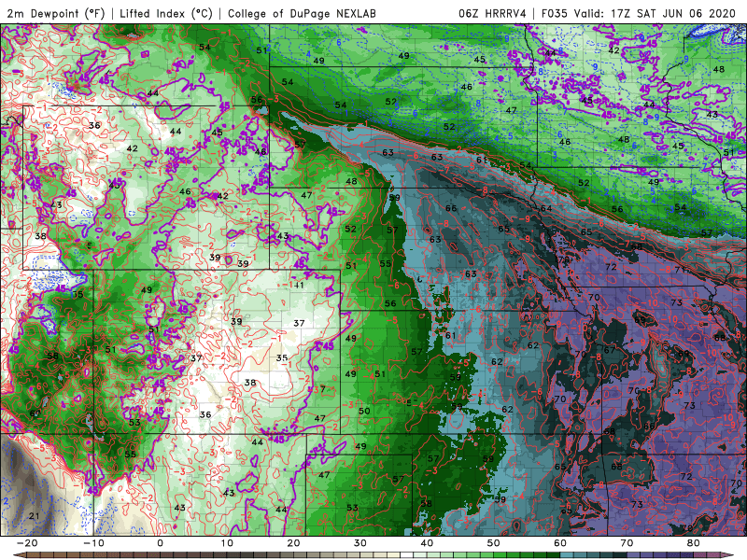The image size is (747, 560).
Task: Click the 30 colorbar scale label
Action: coord(360,543)
